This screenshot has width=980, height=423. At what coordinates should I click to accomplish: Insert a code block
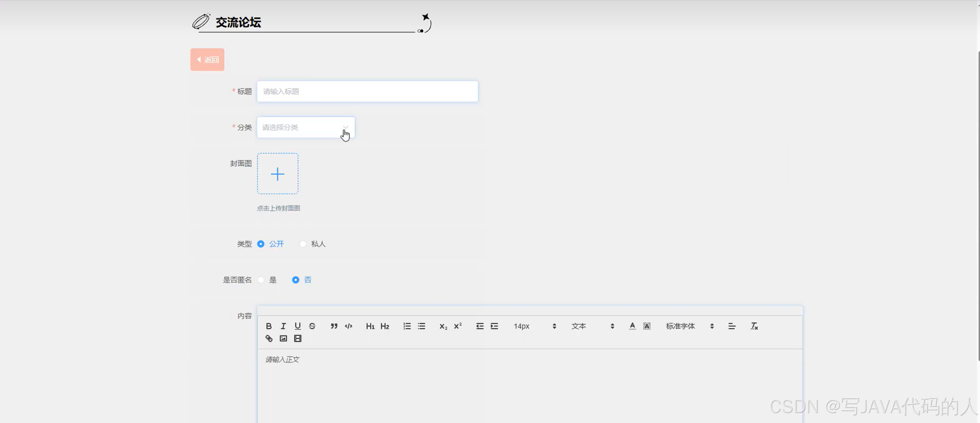349,326
